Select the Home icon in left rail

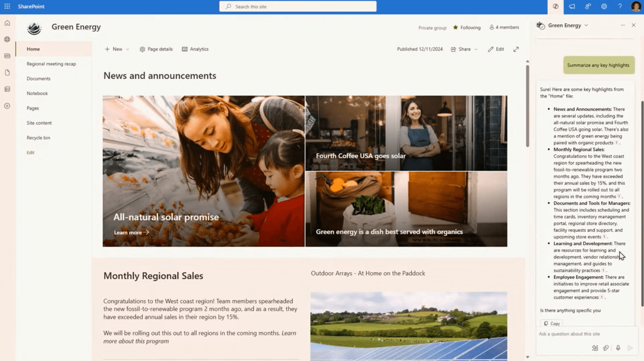click(7, 23)
